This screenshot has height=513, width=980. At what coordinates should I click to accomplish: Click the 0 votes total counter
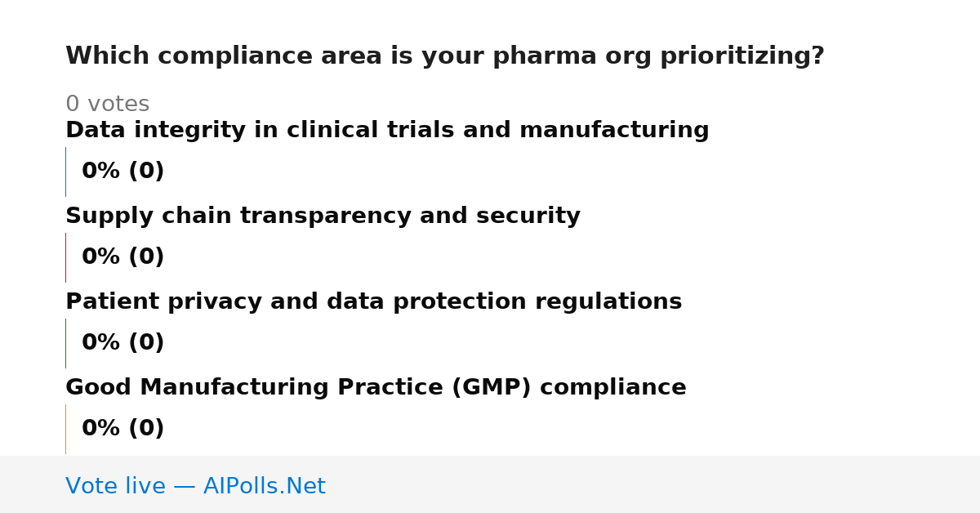107,105
